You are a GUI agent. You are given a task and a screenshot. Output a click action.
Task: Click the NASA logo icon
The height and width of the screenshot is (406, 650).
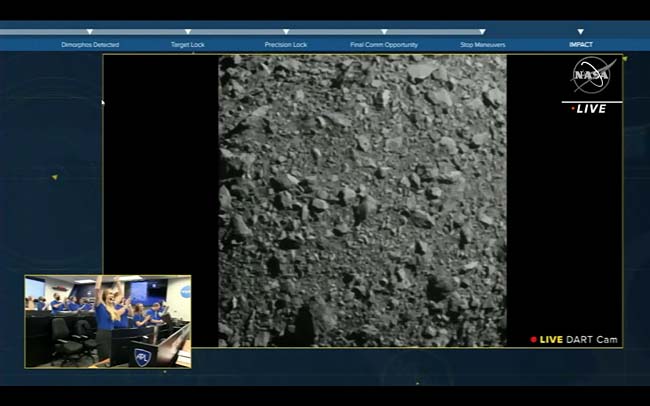[593, 75]
